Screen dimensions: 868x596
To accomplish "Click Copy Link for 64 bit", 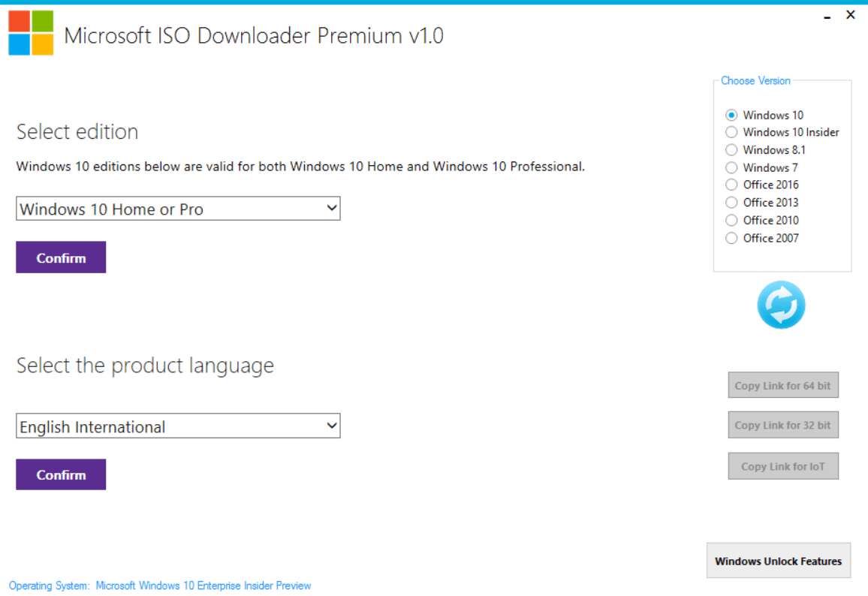I will tap(782, 385).
